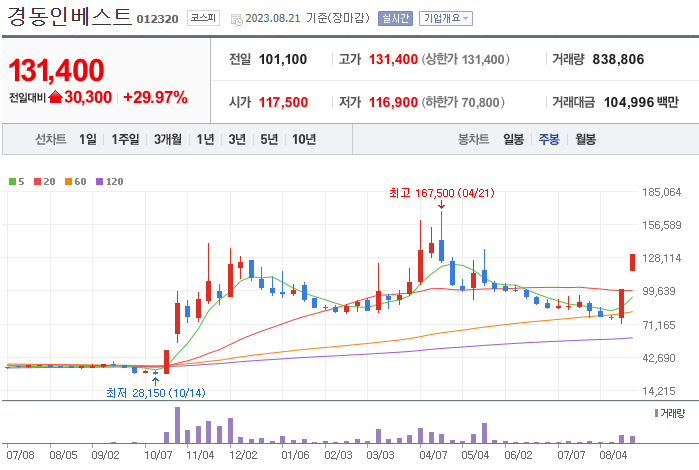Click the 최저 28,150 (10/14) marker
The width and height of the screenshot is (699, 470).
pos(156,393)
